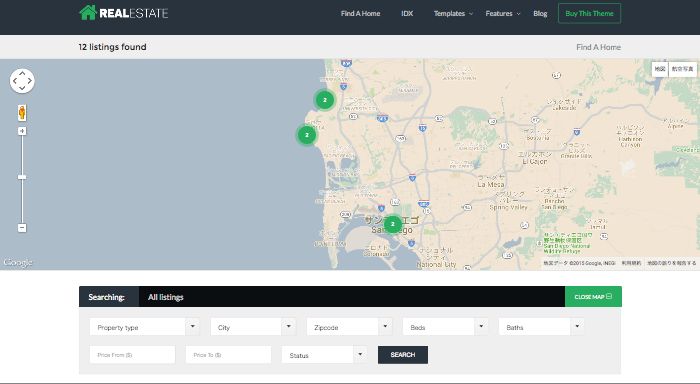
Task: Open the IDX nav item
Action: [x=407, y=13]
